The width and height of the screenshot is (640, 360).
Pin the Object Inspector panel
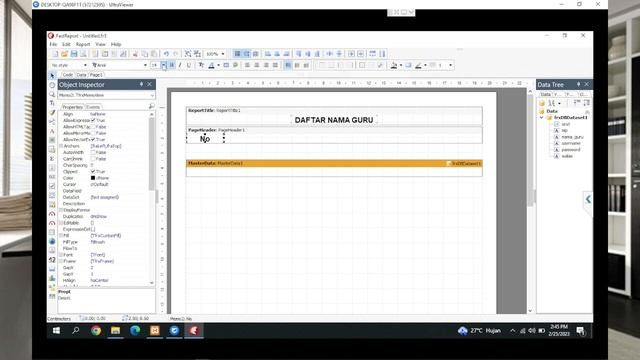click(142, 84)
